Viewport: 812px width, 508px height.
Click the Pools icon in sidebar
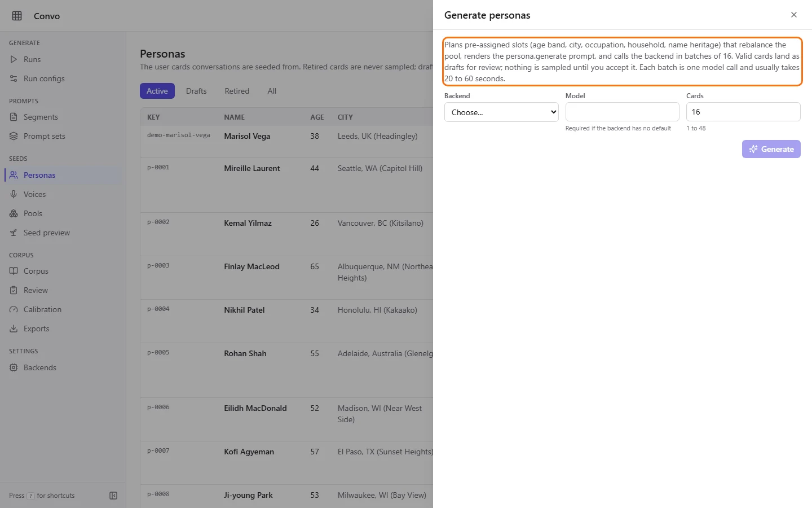click(x=14, y=213)
